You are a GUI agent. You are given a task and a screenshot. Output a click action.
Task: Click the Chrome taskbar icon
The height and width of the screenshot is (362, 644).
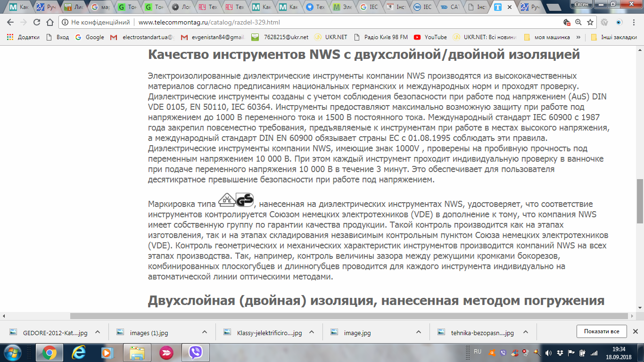(49, 352)
